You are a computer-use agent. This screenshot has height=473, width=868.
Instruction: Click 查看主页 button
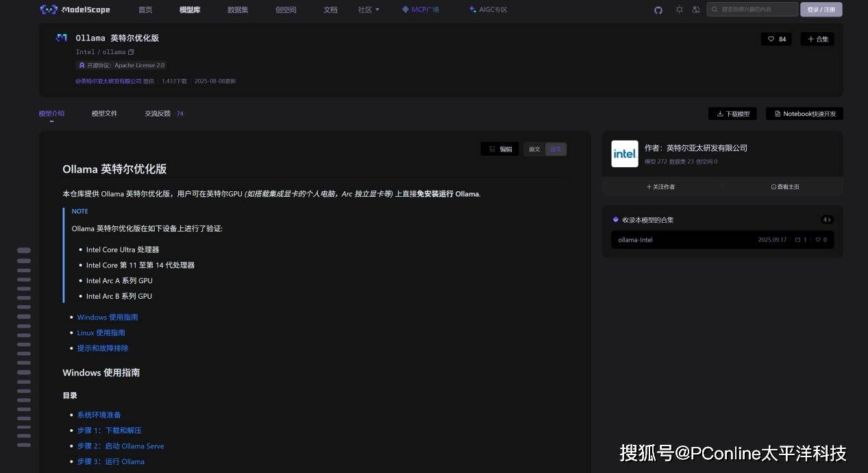(x=785, y=186)
